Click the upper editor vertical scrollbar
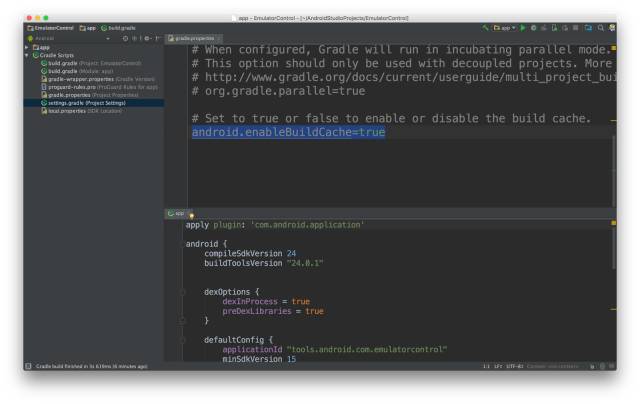This screenshot has height=404, width=640. click(613, 171)
